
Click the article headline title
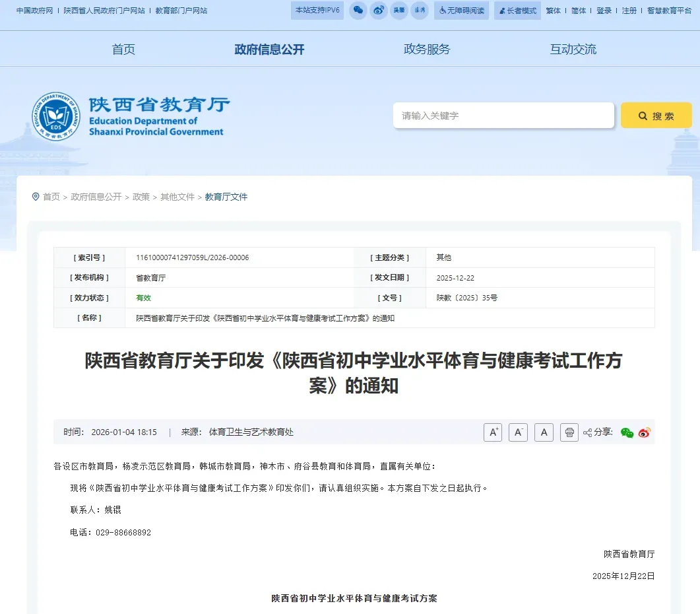pos(354,372)
